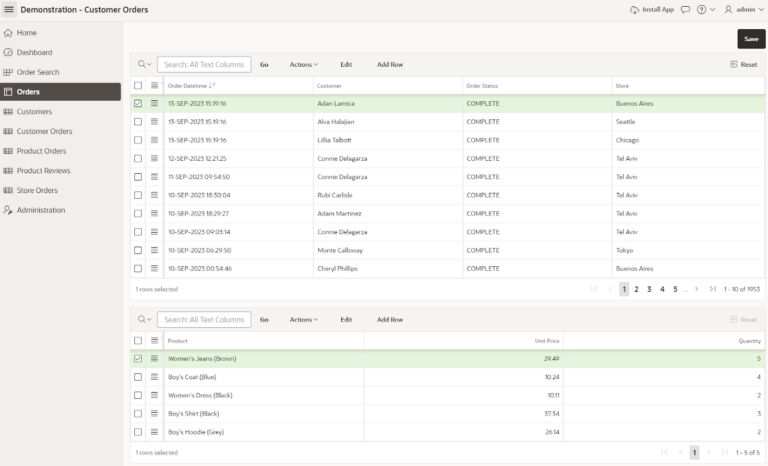
Task: Go to next page of orders
Action: click(x=697, y=289)
